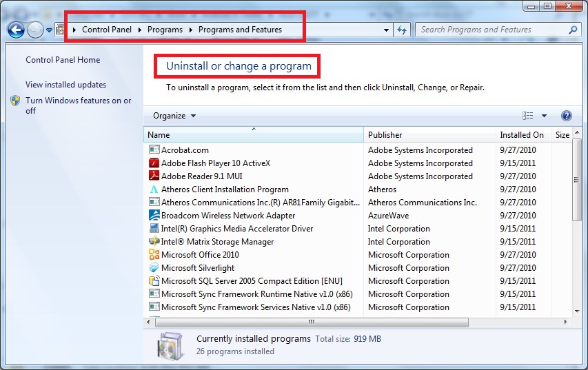Click the blue Help question mark icon
This screenshot has height=370, width=588.
(566, 116)
